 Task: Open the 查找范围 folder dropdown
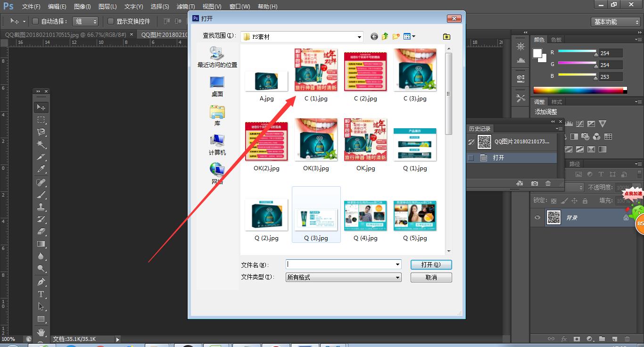click(x=359, y=36)
